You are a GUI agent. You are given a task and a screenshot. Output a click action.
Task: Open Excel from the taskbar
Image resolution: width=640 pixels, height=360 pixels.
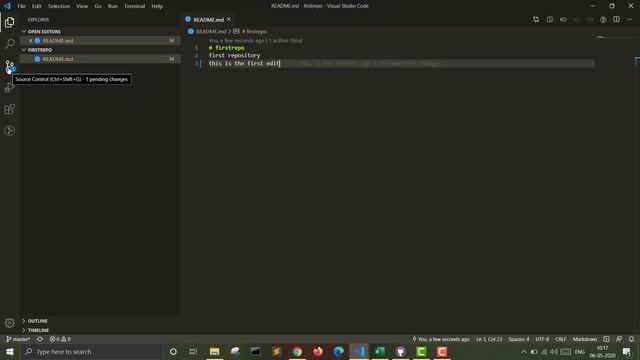point(380,351)
